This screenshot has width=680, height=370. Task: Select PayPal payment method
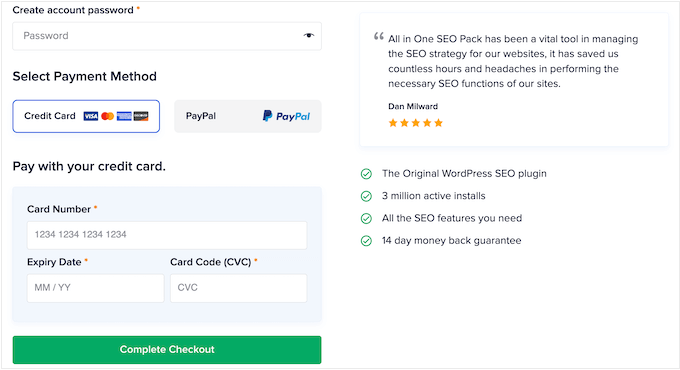(x=248, y=116)
